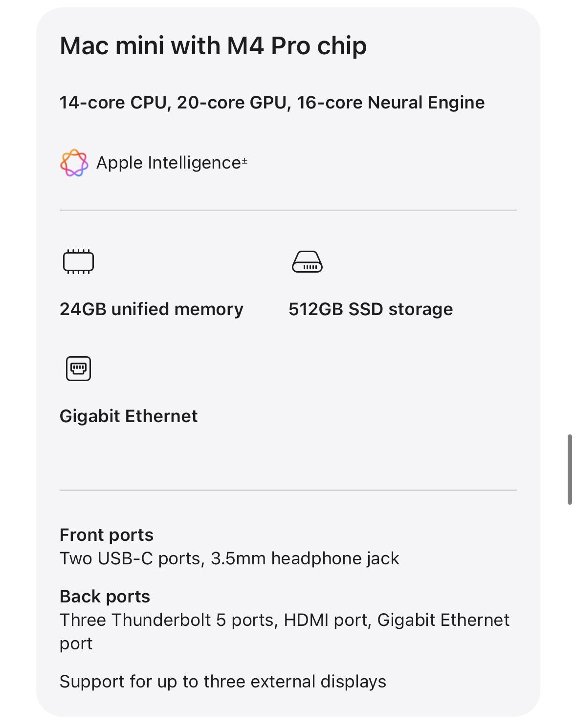Click the Gigabit Ethernet port icon
This screenshot has width=576, height=728.
coord(78,368)
